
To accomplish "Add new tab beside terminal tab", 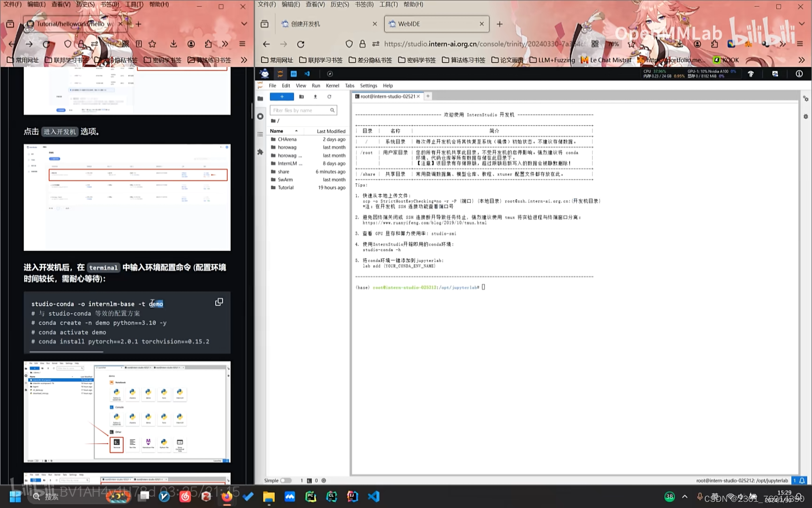I will tap(428, 96).
